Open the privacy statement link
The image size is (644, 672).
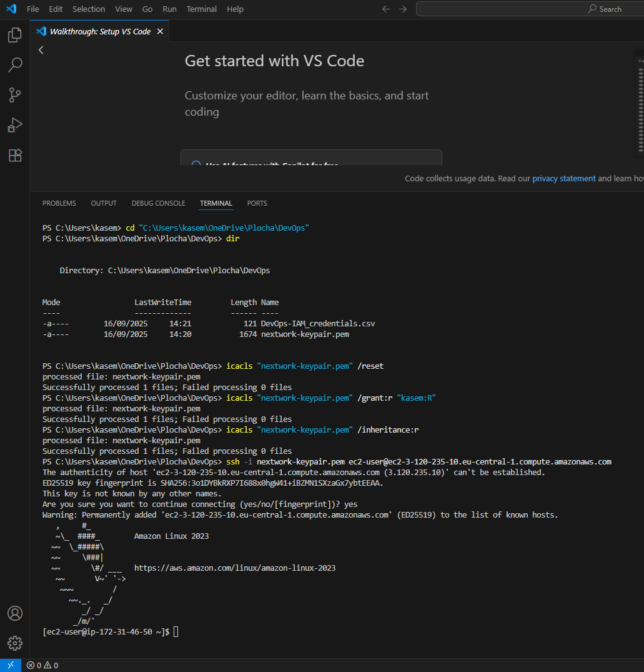click(x=564, y=178)
